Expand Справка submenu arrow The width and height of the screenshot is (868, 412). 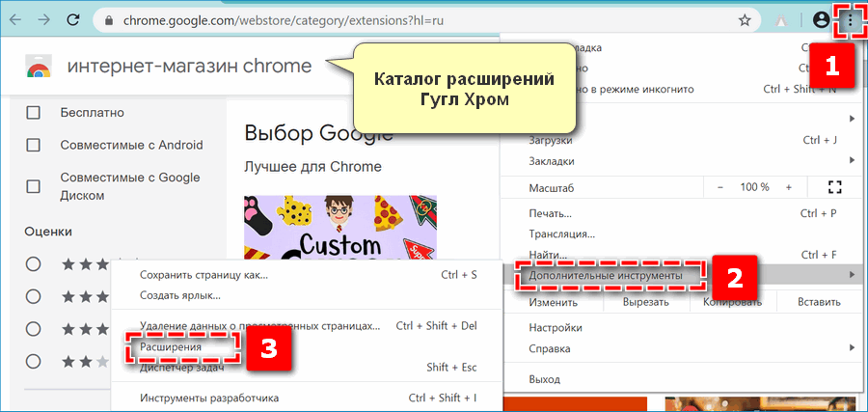point(852,348)
